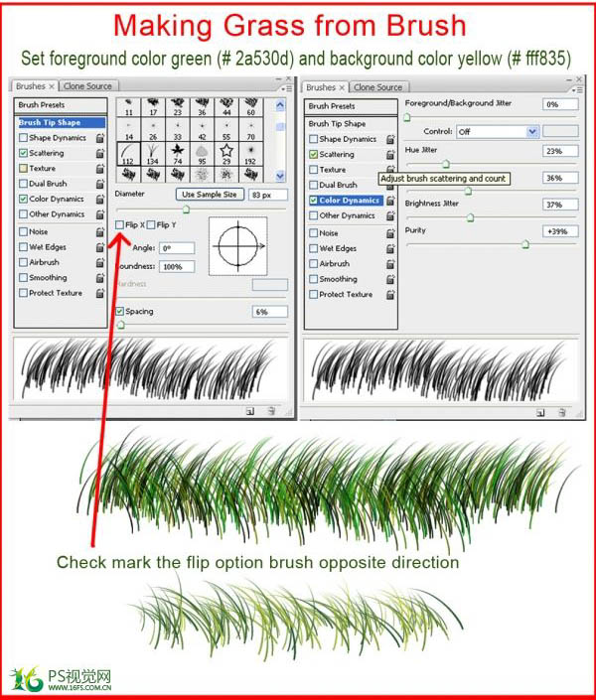This screenshot has width=596, height=700.
Task: Select the brush tip labeled 33
Action: click(178, 129)
